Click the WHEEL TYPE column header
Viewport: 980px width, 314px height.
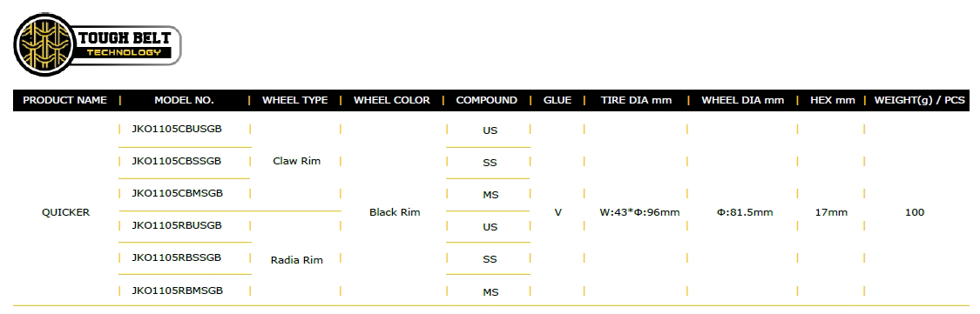pos(295,100)
